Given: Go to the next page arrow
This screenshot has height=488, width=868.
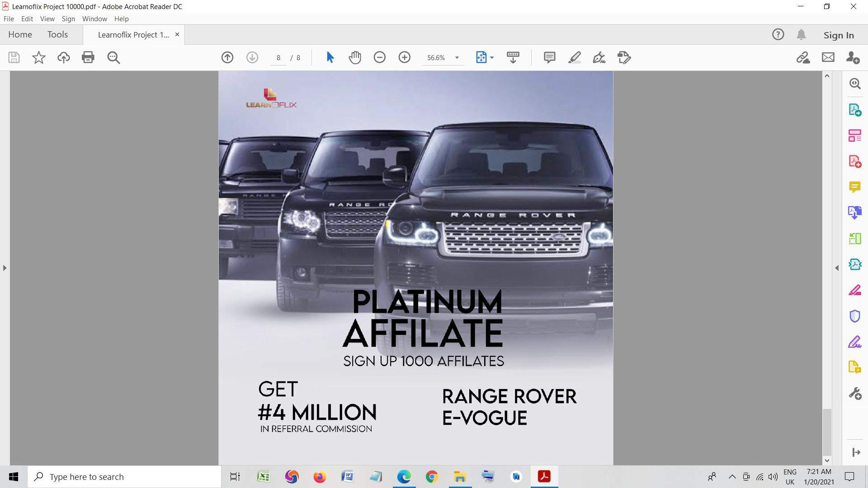Looking at the screenshot, I should coord(252,57).
